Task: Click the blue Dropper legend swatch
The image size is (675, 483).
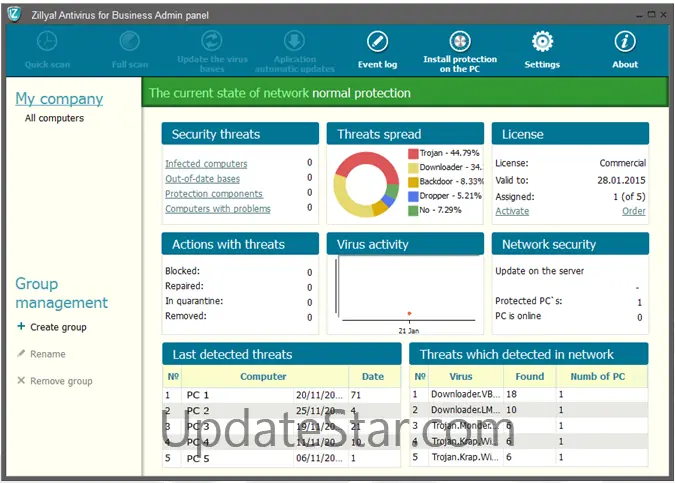Action: point(413,196)
